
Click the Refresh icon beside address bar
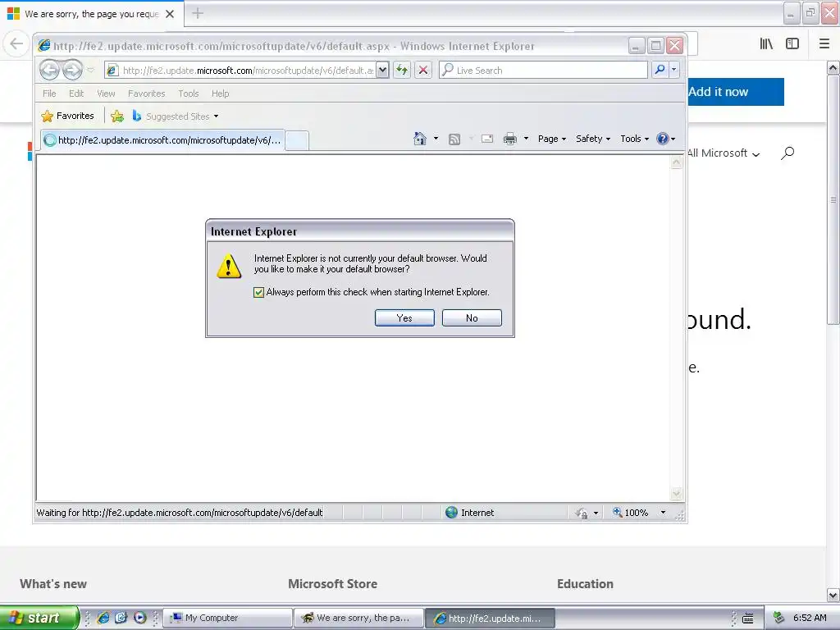pos(402,70)
